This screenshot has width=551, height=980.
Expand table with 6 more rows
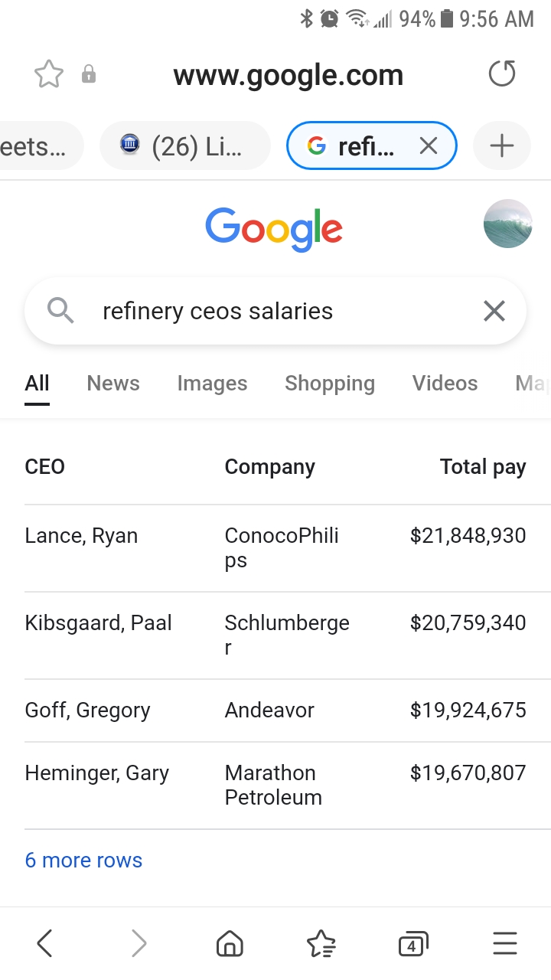(x=83, y=860)
